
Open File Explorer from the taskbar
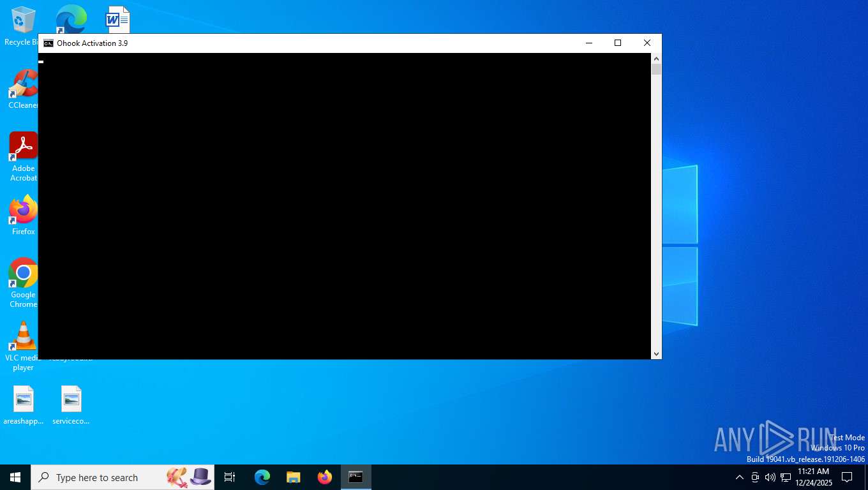[x=294, y=477]
